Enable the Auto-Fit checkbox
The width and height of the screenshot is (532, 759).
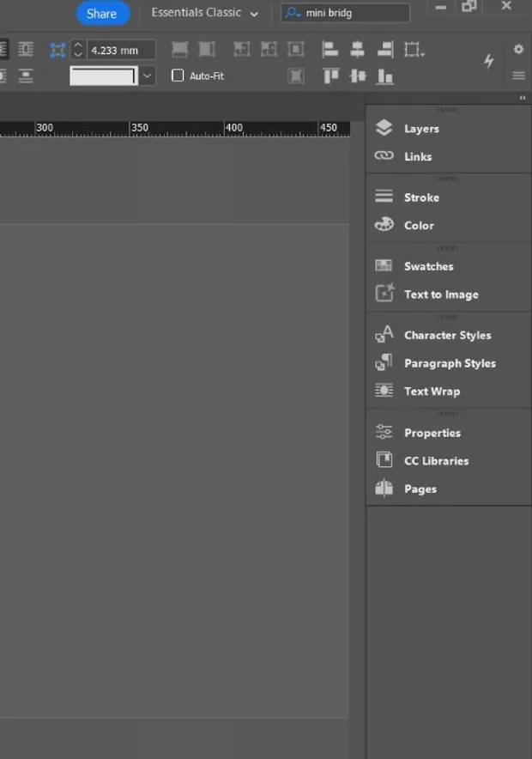point(178,76)
